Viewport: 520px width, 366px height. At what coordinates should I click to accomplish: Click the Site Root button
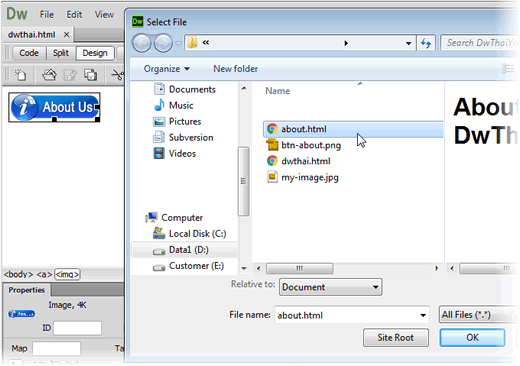(x=396, y=338)
